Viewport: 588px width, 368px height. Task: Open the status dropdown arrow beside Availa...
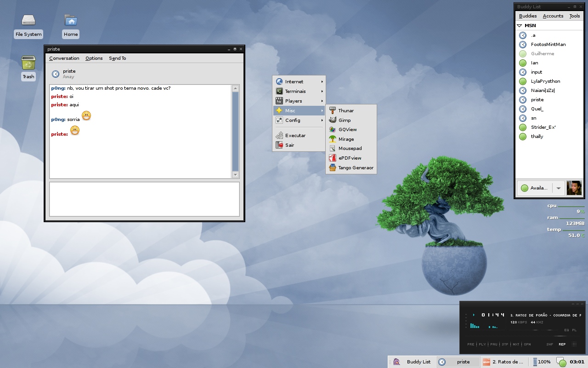tap(558, 188)
